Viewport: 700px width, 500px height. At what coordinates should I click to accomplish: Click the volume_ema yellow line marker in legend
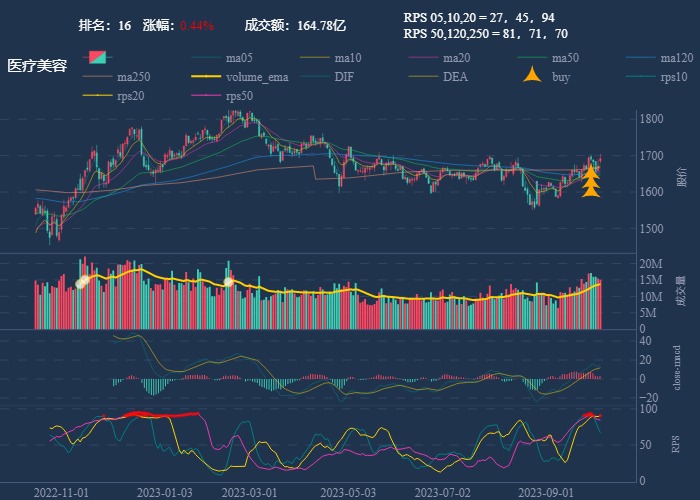click(x=207, y=77)
